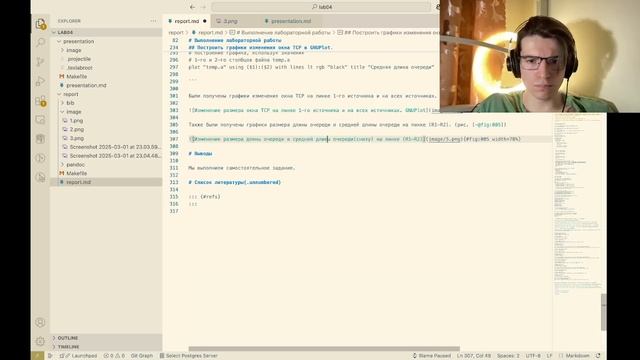Open errors and warnings count in status bar
This screenshot has width=640, height=360.
(x=114, y=356)
